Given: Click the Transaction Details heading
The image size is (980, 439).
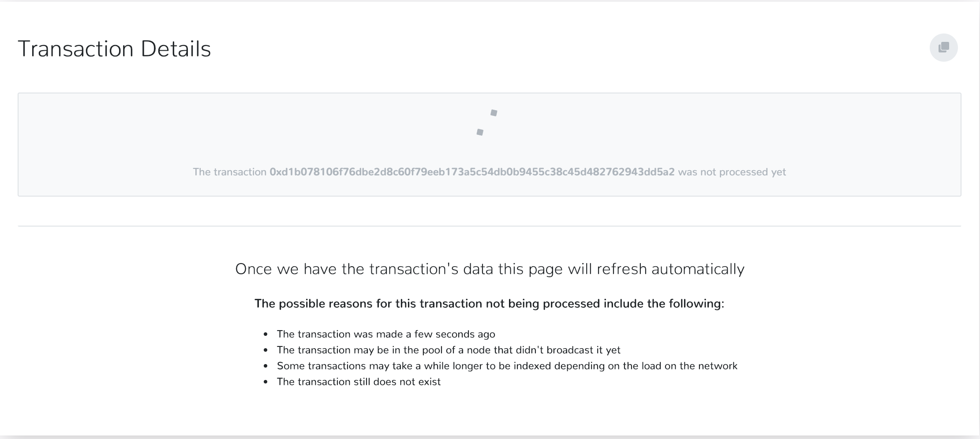Looking at the screenshot, I should 114,48.
